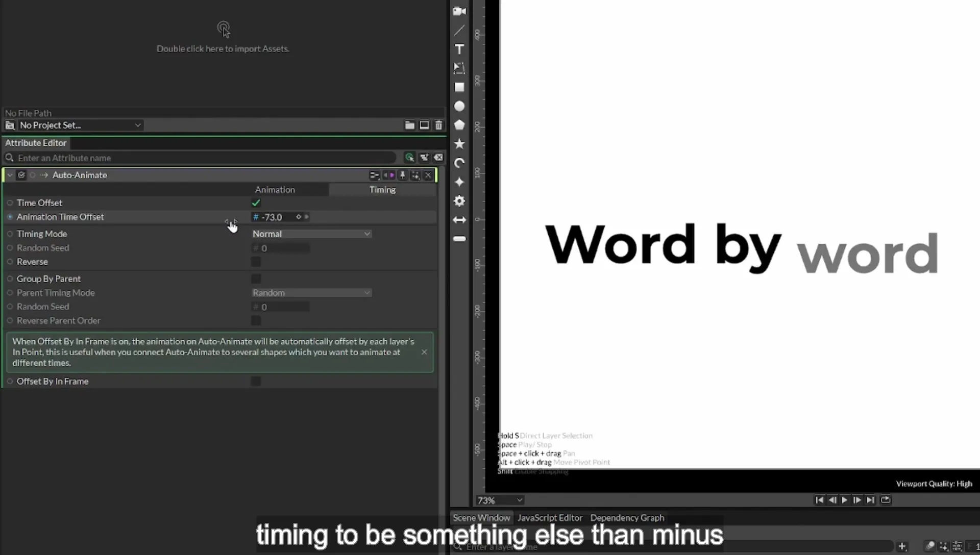Click the trash icon in Assets panel
980x555 pixels.
pos(438,125)
